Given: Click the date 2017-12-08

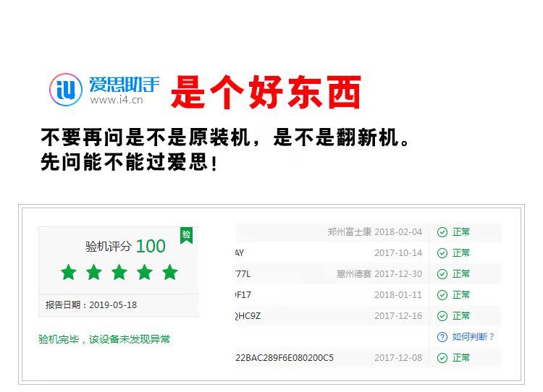Looking at the screenshot, I should tap(398, 358).
